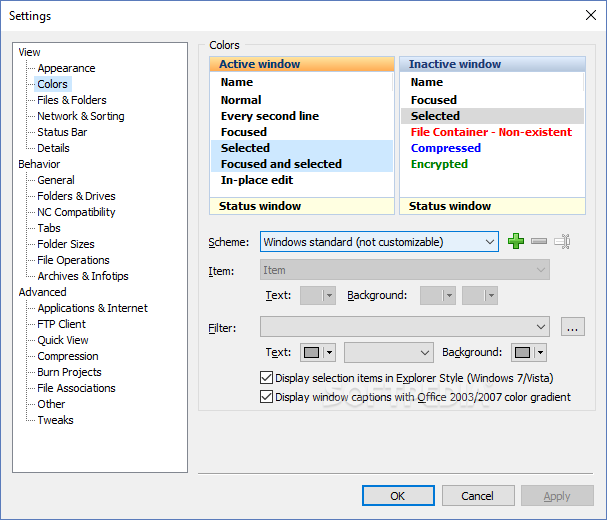Select File Associations page

click(x=76, y=388)
